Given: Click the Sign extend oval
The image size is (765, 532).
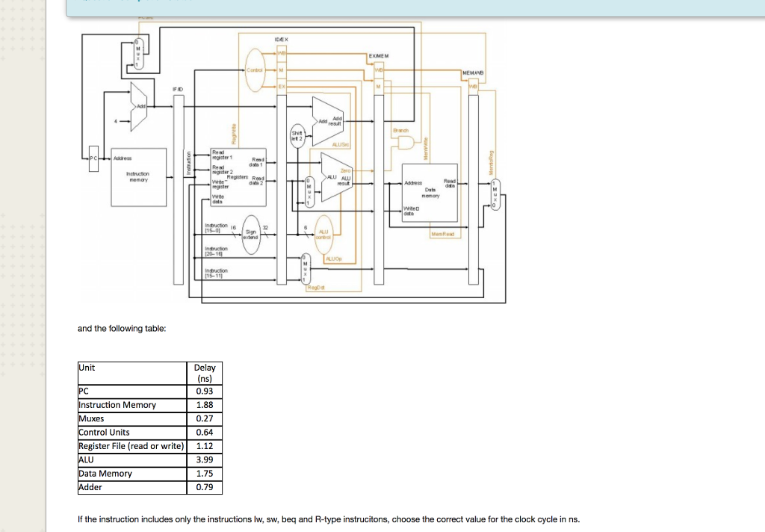Looking at the screenshot, I should tap(251, 234).
